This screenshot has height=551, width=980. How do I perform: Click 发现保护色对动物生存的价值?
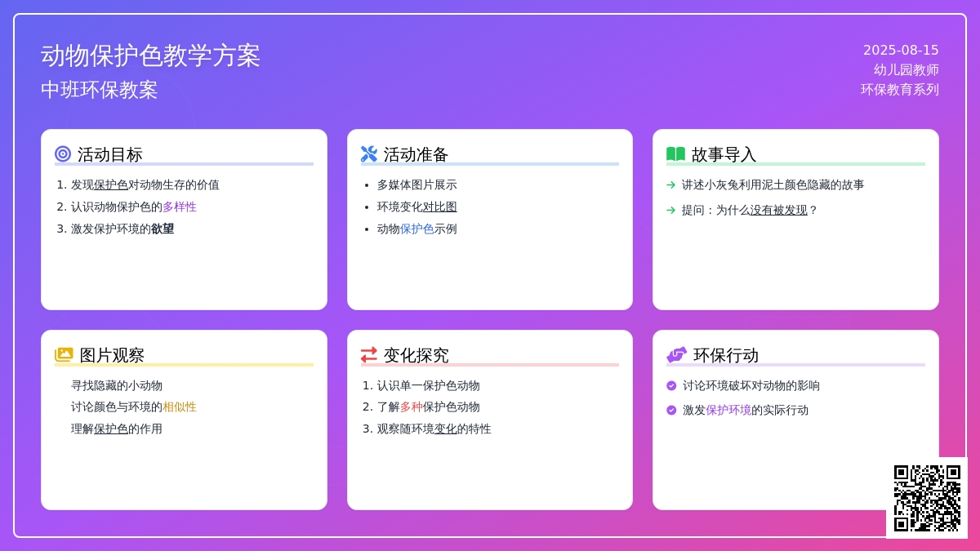coord(145,185)
